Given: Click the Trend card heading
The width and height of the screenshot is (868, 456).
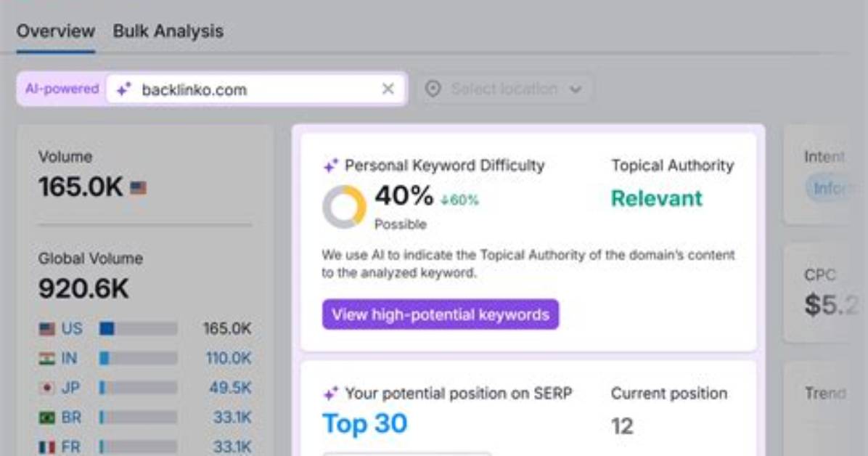Looking at the screenshot, I should pyautogui.click(x=825, y=394).
